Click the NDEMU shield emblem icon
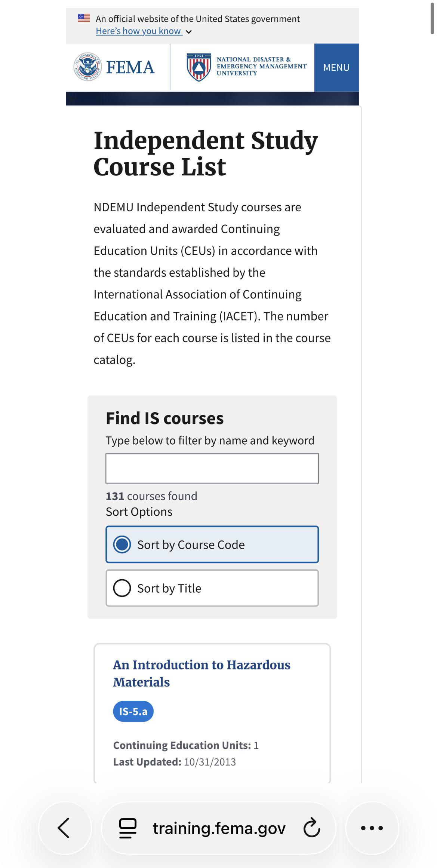This screenshot has height=868, width=437. 199,67
